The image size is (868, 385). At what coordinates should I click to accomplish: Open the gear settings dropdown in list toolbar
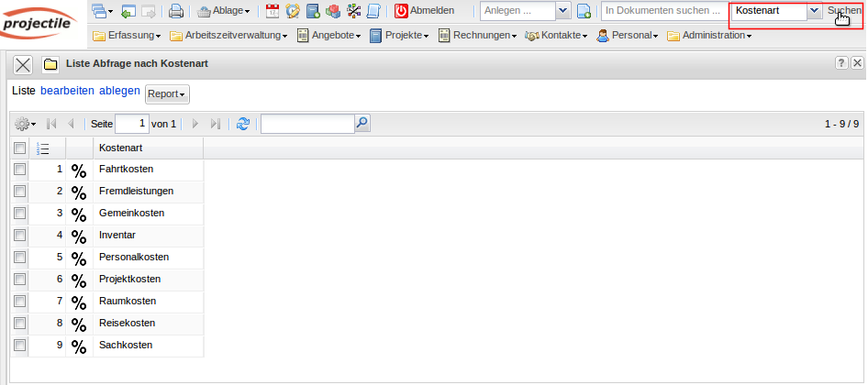25,124
